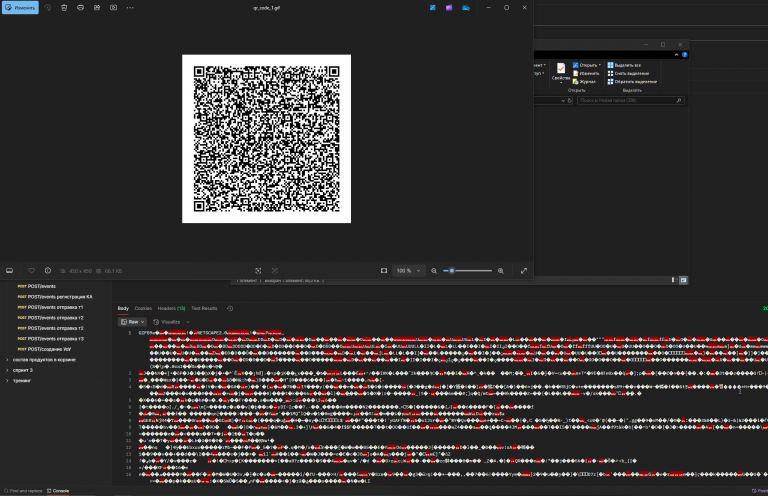Delete the image using the trash icon
The height and width of the screenshot is (496, 768).
point(64,8)
